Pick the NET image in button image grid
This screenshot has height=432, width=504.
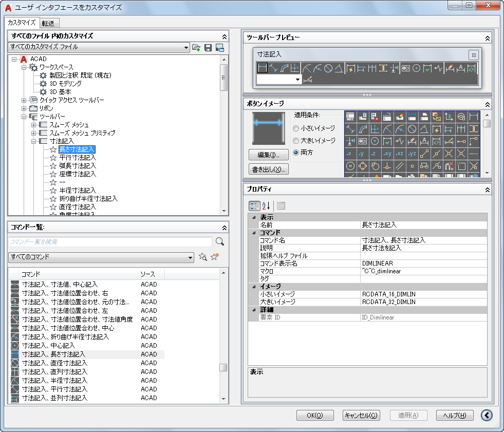[350, 117]
